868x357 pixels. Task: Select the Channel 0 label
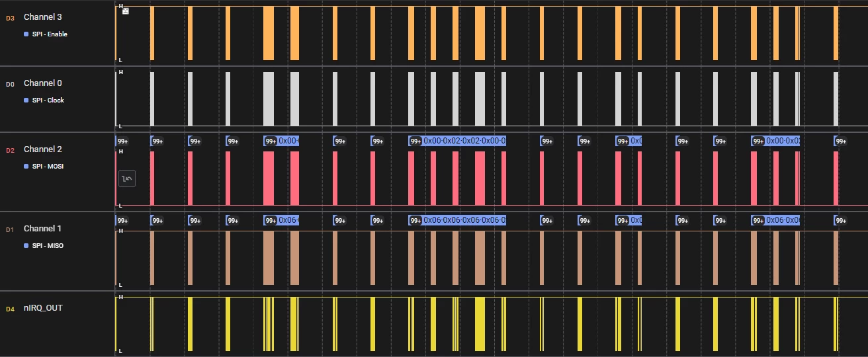coord(43,83)
